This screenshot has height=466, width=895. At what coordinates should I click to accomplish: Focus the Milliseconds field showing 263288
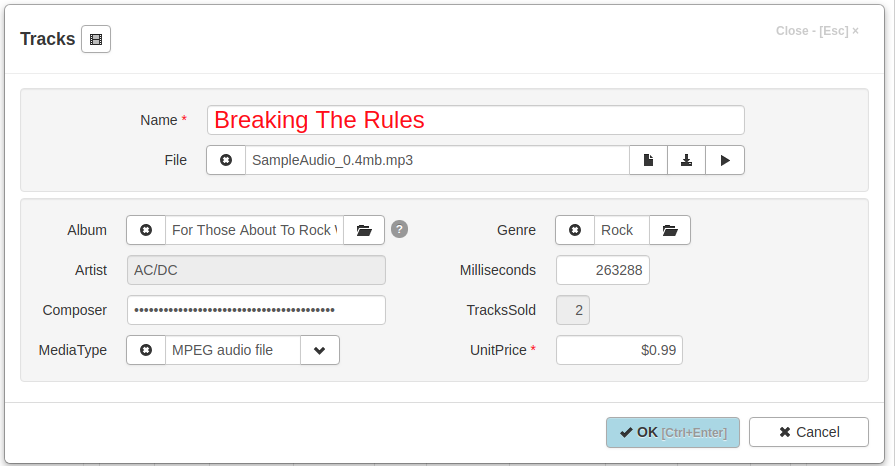click(603, 270)
